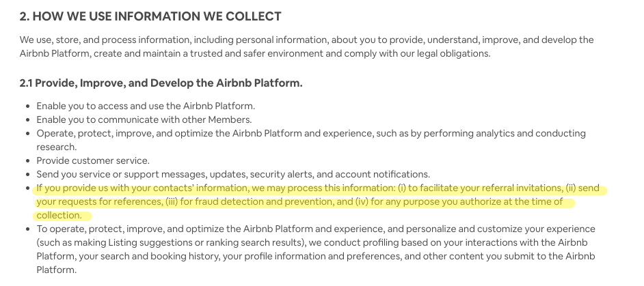This screenshot has height=286, width=644.
Task: Click the highlighted word "collection."
Action: (x=59, y=215)
